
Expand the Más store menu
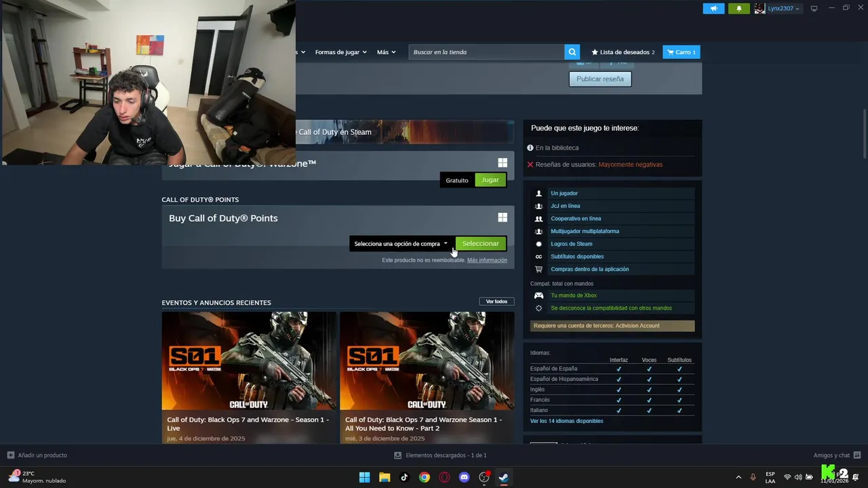(386, 52)
